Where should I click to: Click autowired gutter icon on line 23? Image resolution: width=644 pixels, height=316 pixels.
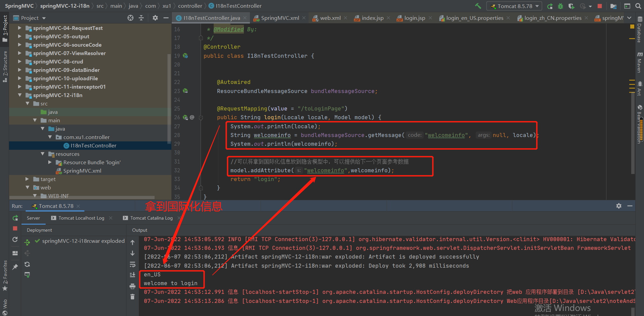click(185, 91)
